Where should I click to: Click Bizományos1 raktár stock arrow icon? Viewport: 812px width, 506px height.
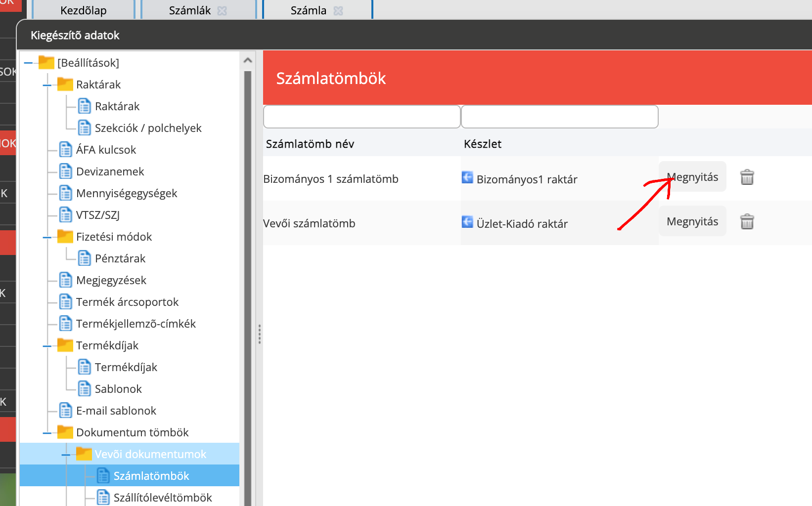click(x=467, y=177)
